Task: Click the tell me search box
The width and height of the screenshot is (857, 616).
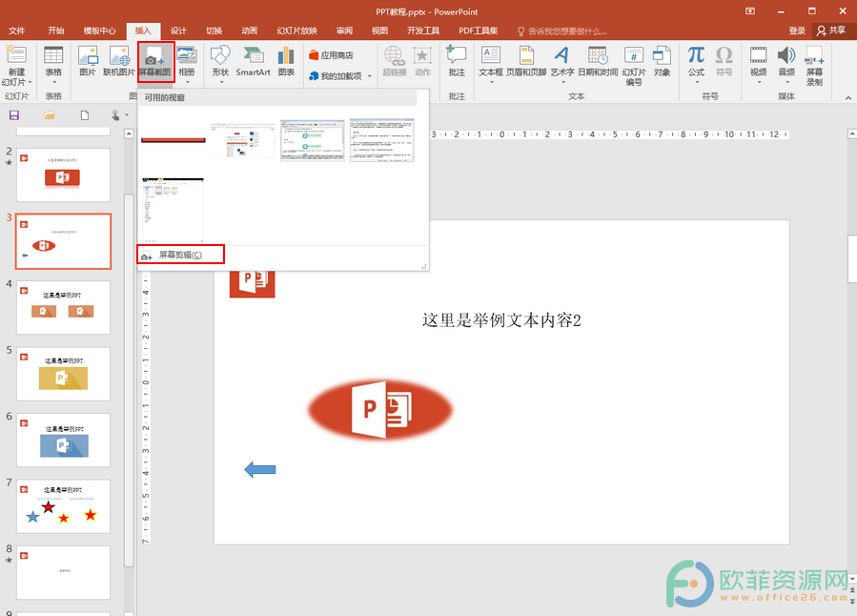Action: point(561,31)
